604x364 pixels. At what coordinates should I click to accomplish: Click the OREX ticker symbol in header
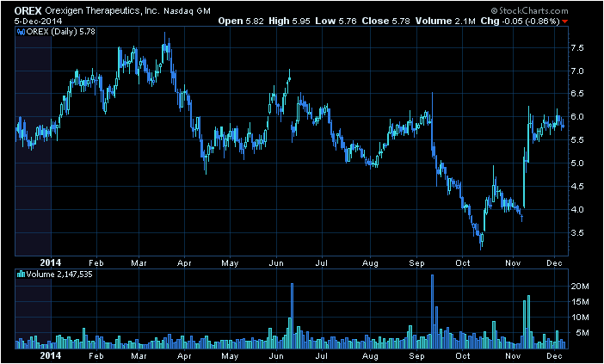tap(28, 11)
